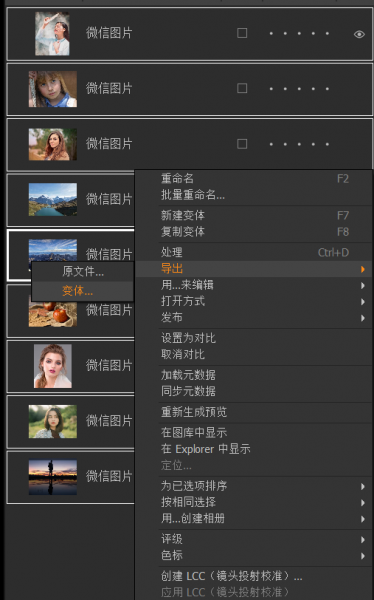This screenshot has height=600, width=374.
Task: Click 为已选项排序 menu label
Action: (x=194, y=486)
